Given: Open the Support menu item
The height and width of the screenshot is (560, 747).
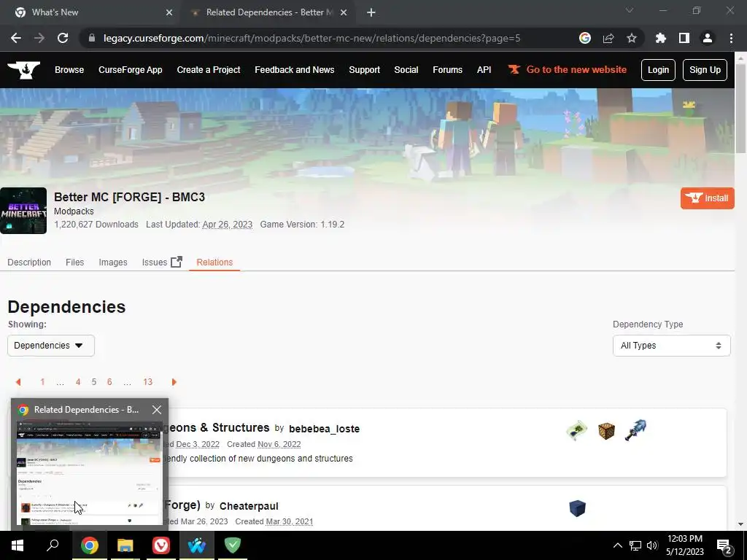Looking at the screenshot, I should (365, 70).
